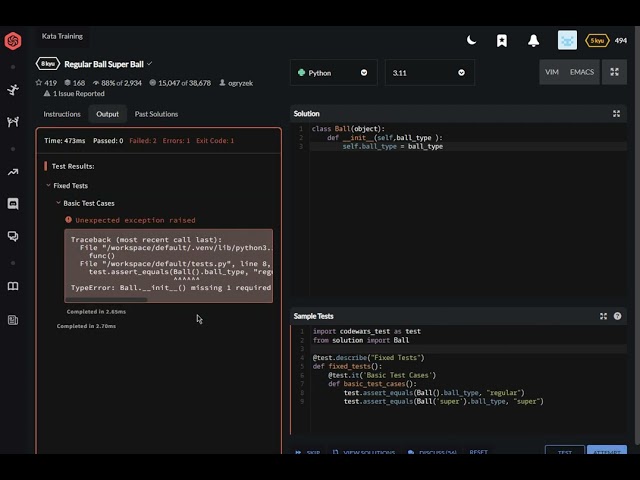Viewport: 640px width, 480px height.
Task: Expand the Sample Tests panel
Action: pos(603,316)
